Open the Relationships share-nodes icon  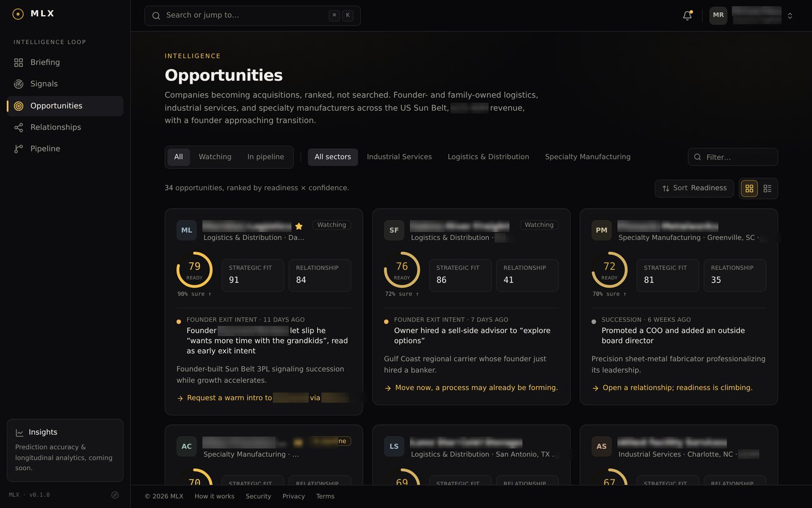tap(19, 128)
